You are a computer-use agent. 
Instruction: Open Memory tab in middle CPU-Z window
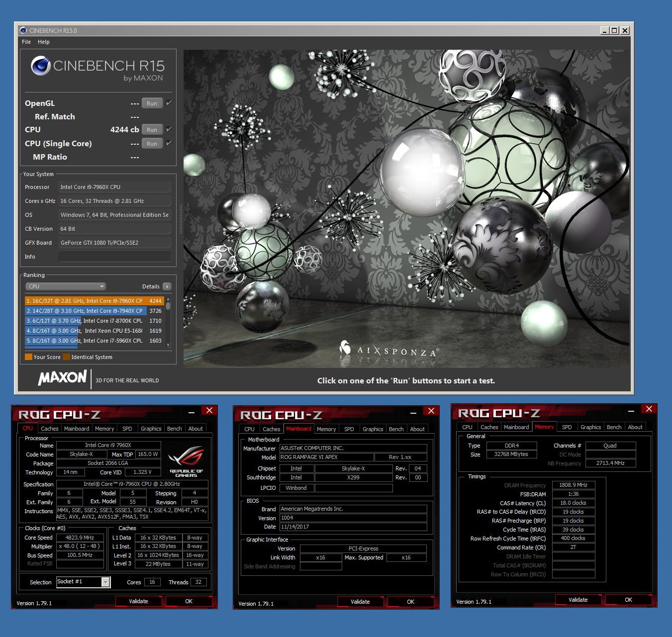point(326,429)
